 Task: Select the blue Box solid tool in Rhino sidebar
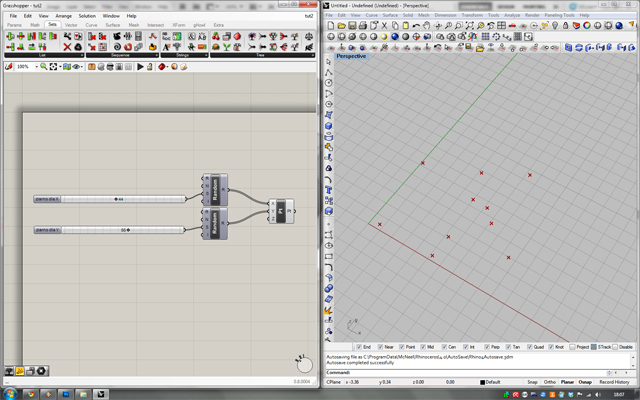pyautogui.click(x=329, y=126)
